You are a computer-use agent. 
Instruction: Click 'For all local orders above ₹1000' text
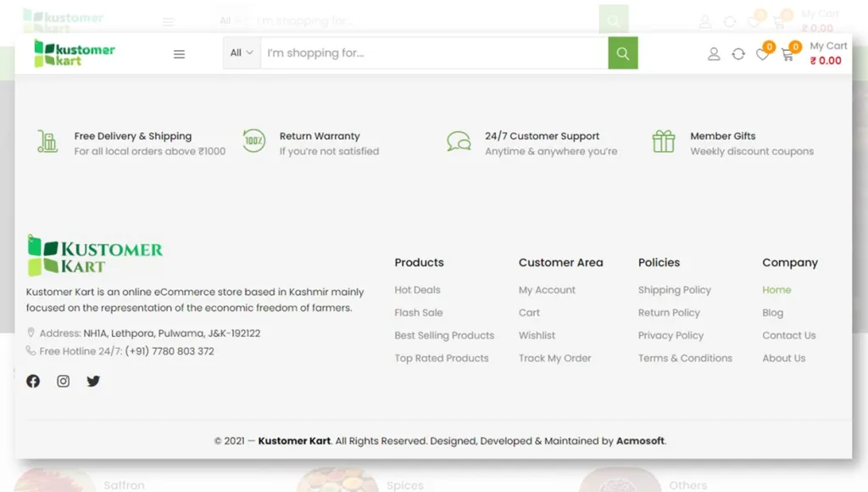coord(150,151)
